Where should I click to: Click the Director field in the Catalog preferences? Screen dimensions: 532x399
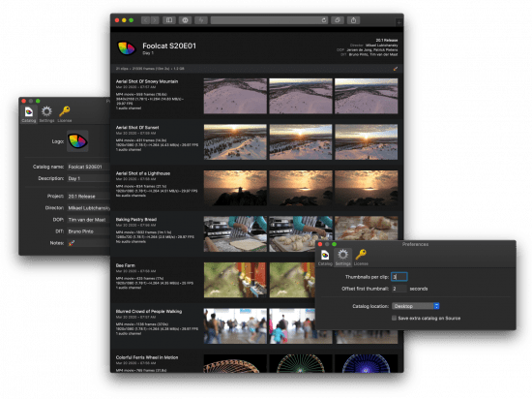89,208
